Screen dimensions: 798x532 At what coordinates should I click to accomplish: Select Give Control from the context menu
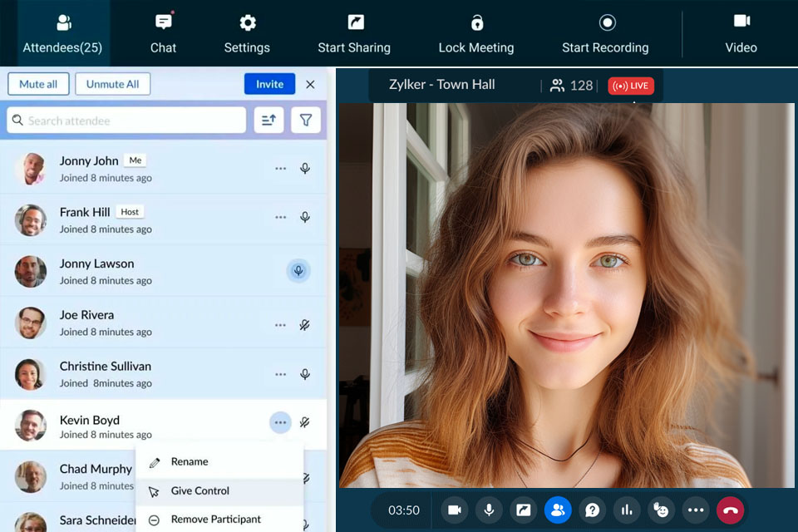(200, 491)
